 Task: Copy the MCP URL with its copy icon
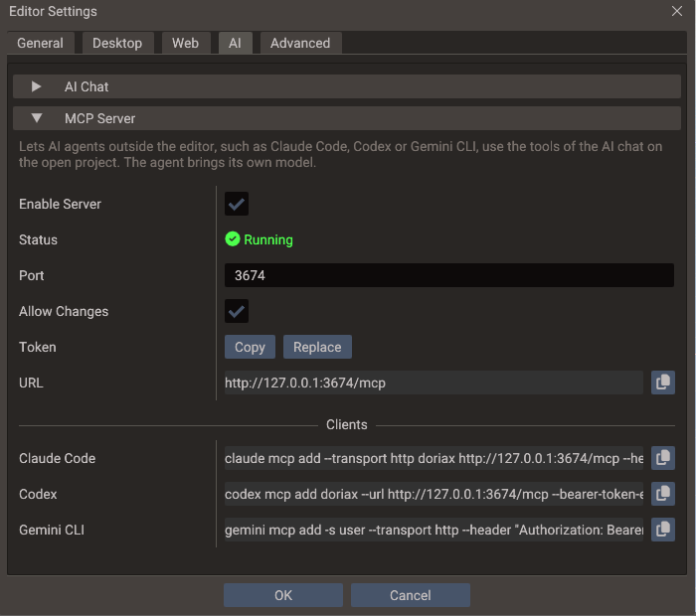pyautogui.click(x=663, y=383)
